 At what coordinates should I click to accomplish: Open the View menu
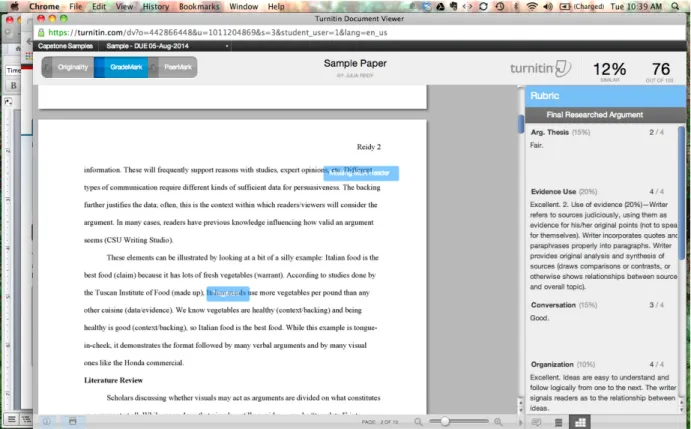[124, 6]
